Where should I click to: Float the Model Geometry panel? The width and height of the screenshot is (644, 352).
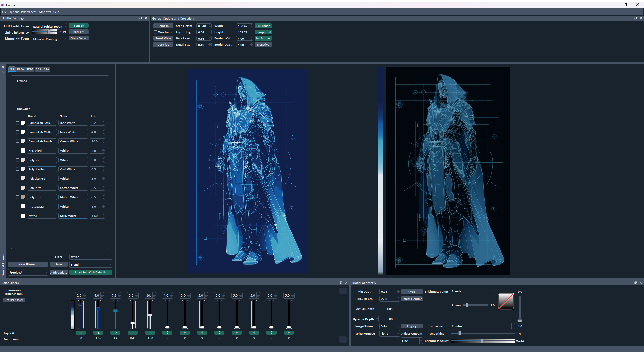point(636,283)
